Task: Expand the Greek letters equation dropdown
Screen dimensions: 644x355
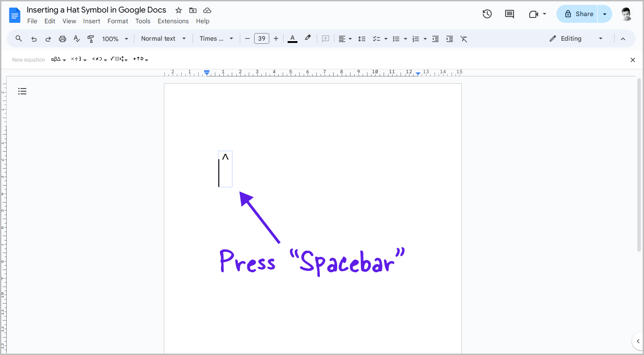Action: (x=59, y=59)
